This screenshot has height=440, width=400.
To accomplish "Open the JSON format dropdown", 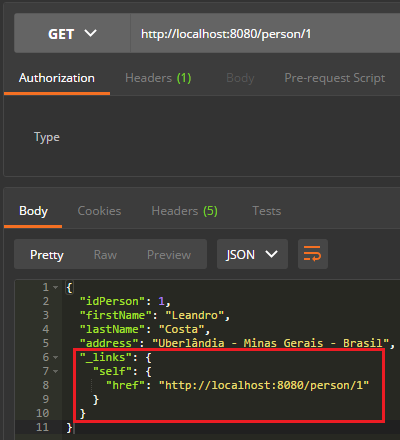I will tap(252, 254).
